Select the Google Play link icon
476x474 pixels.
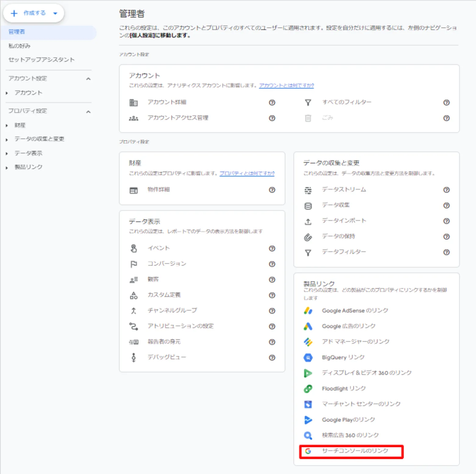pos(308,420)
